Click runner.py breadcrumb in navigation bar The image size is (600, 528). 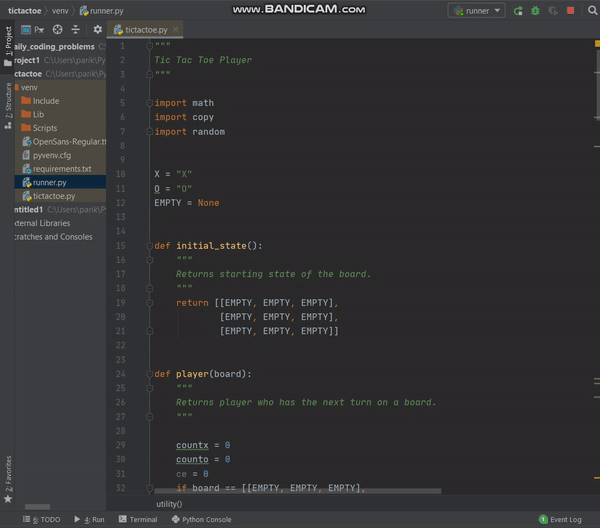tap(101, 11)
